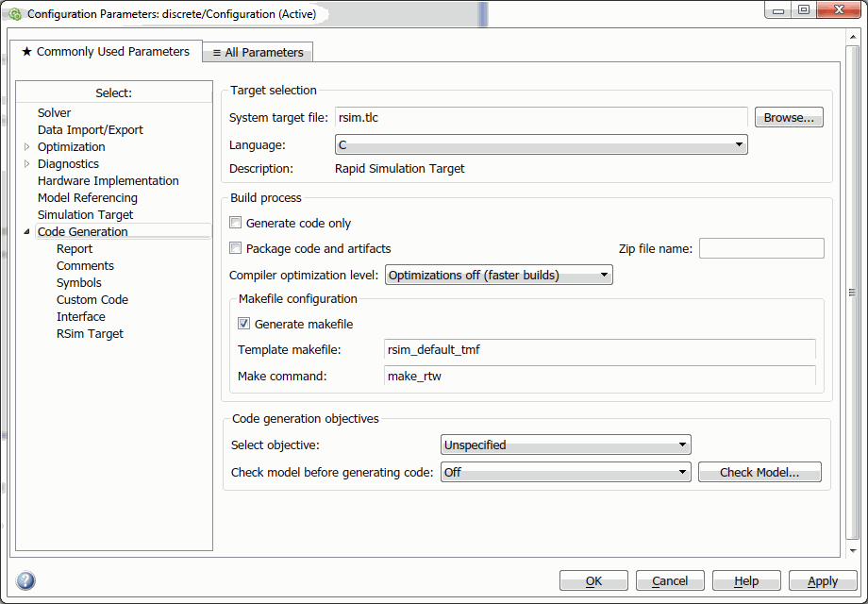
Task: Click scrollbar up arrow at right edge
Action: click(853, 37)
